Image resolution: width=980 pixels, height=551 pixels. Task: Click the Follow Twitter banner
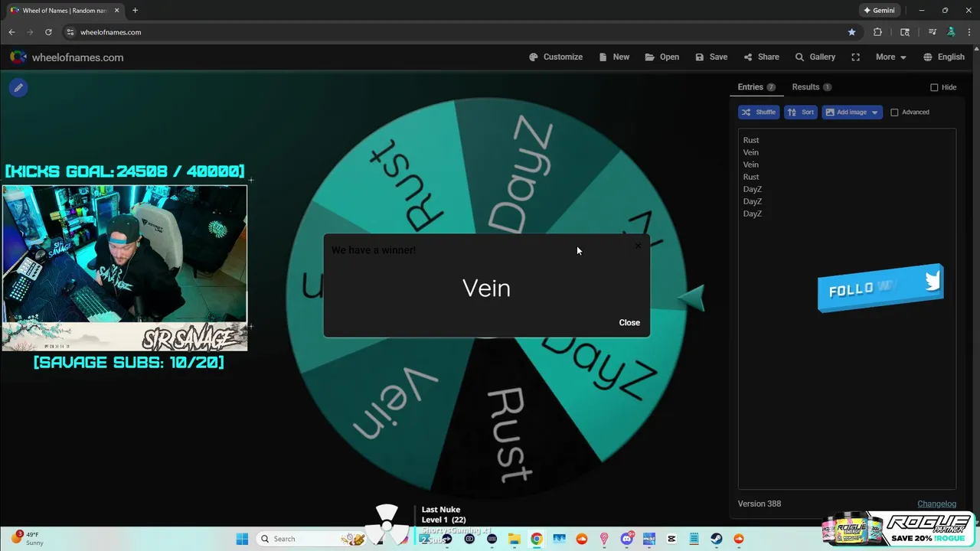point(880,288)
